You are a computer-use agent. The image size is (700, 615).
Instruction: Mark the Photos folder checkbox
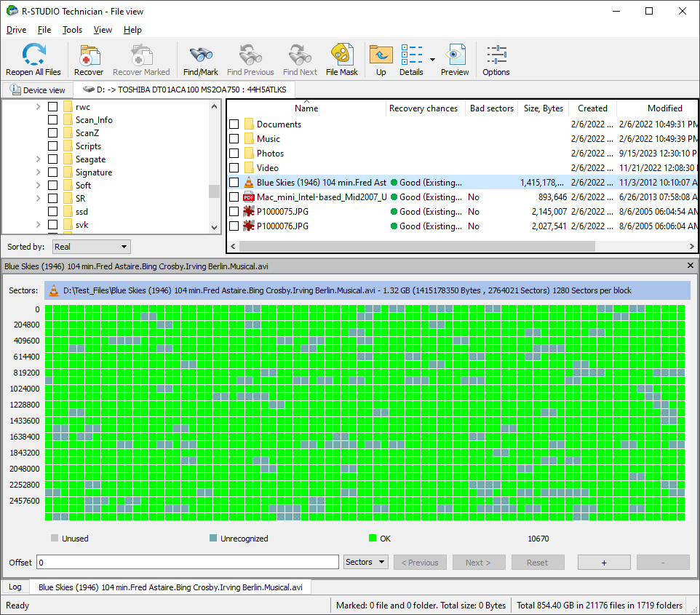(x=234, y=153)
